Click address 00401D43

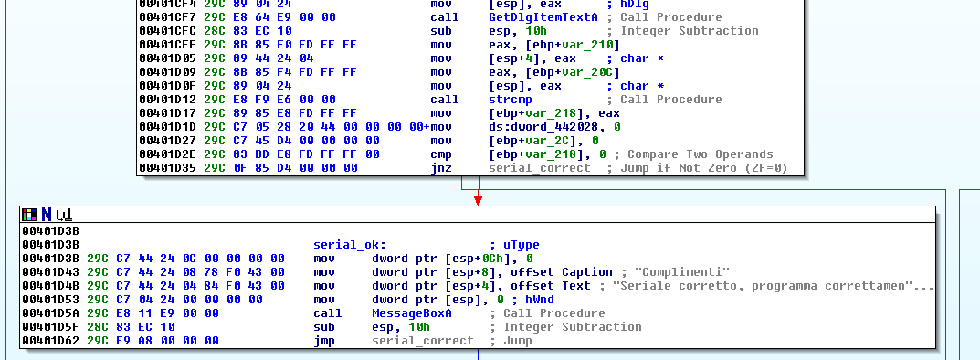(50, 272)
